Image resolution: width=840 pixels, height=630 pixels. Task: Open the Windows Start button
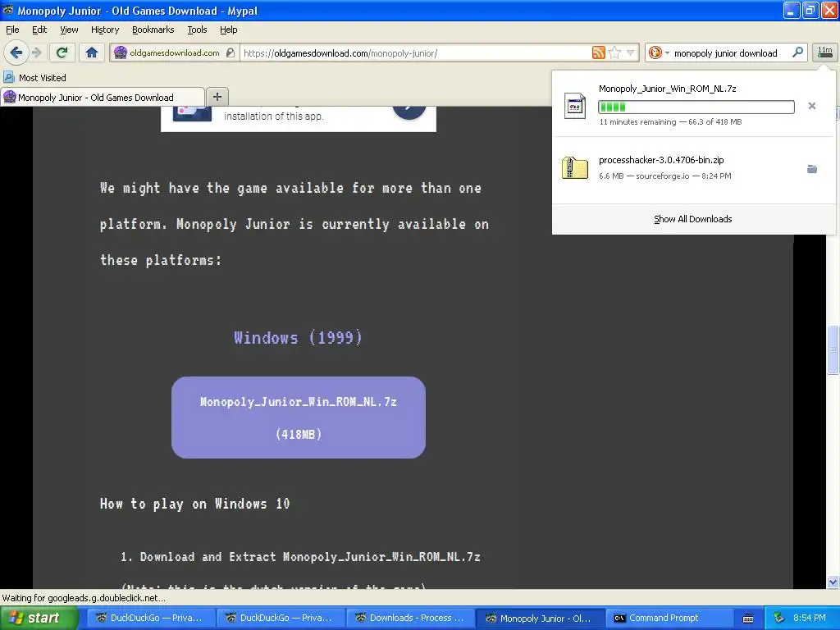coord(39,619)
